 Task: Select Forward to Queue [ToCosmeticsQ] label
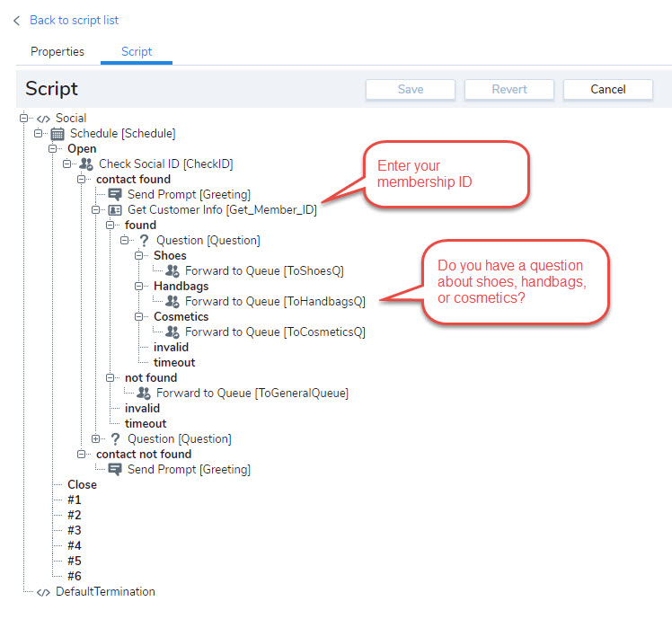275,332
